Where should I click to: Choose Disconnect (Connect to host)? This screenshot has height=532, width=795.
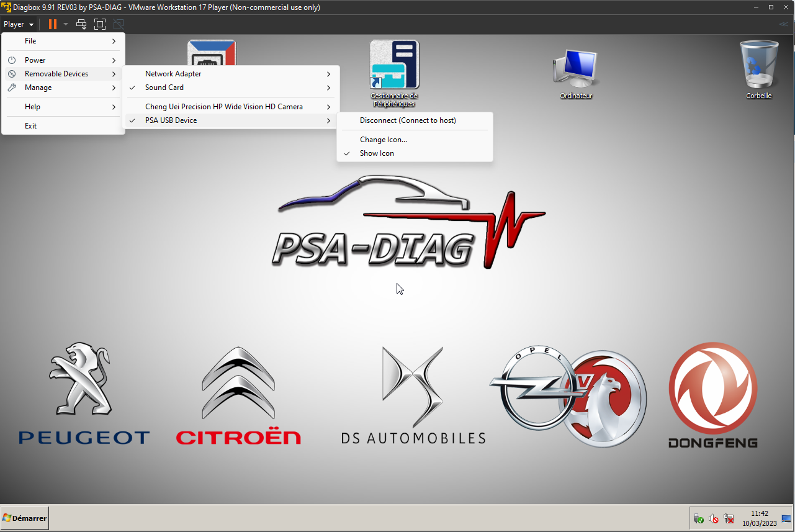[x=415, y=120]
